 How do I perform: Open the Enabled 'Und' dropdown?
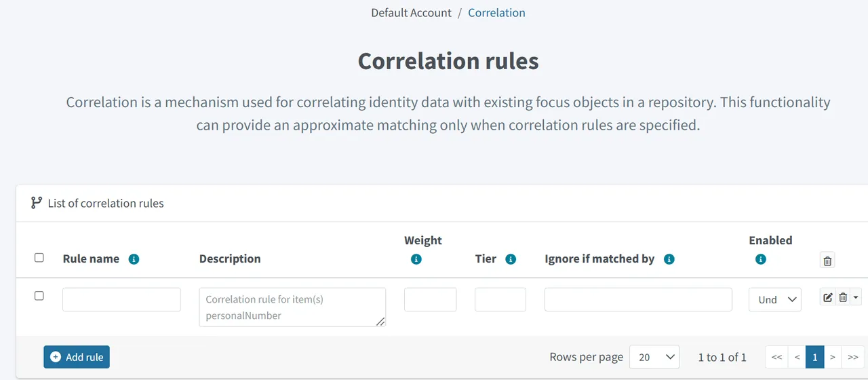point(775,299)
